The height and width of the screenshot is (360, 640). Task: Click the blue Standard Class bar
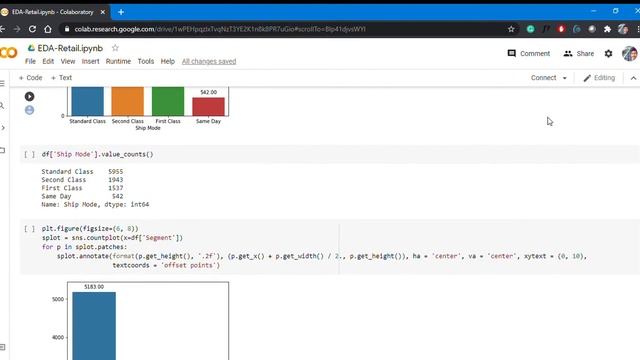click(x=87, y=101)
